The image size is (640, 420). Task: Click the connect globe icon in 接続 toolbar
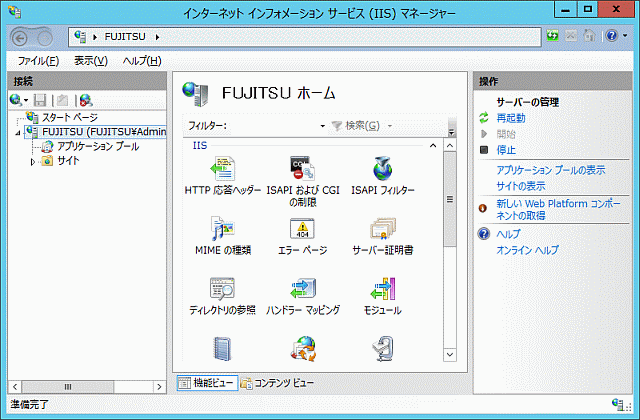(x=16, y=100)
